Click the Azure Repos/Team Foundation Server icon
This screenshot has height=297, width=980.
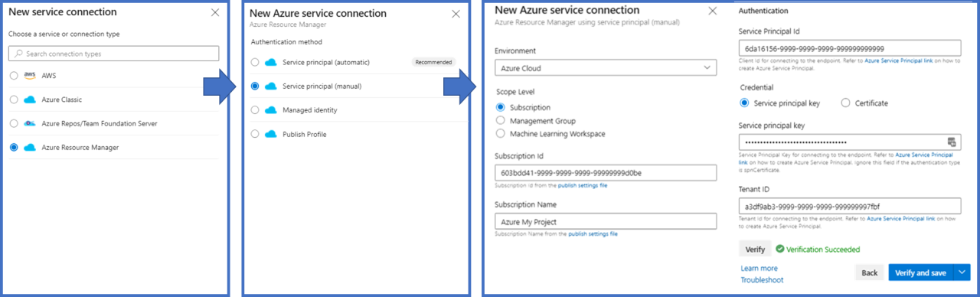point(30,123)
